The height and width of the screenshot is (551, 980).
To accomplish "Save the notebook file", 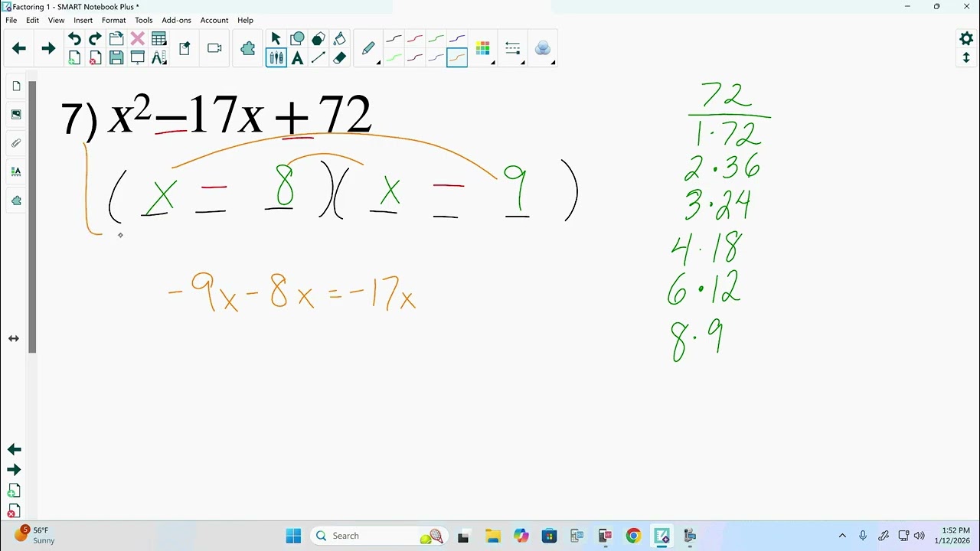I will coord(116,57).
